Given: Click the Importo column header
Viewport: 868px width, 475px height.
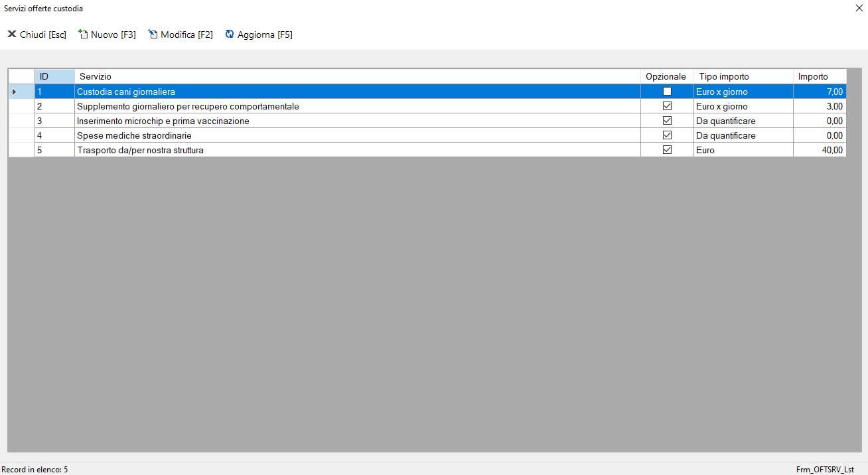Looking at the screenshot, I should [819, 76].
